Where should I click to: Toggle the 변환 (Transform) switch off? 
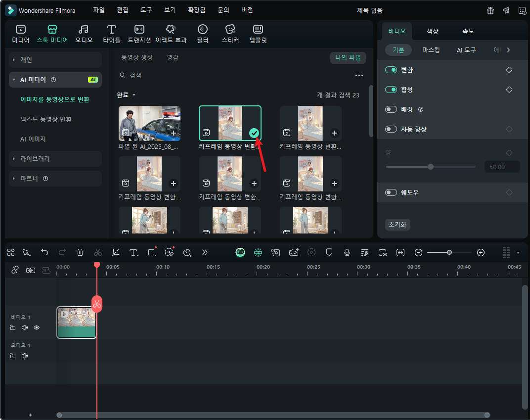click(391, 70)
